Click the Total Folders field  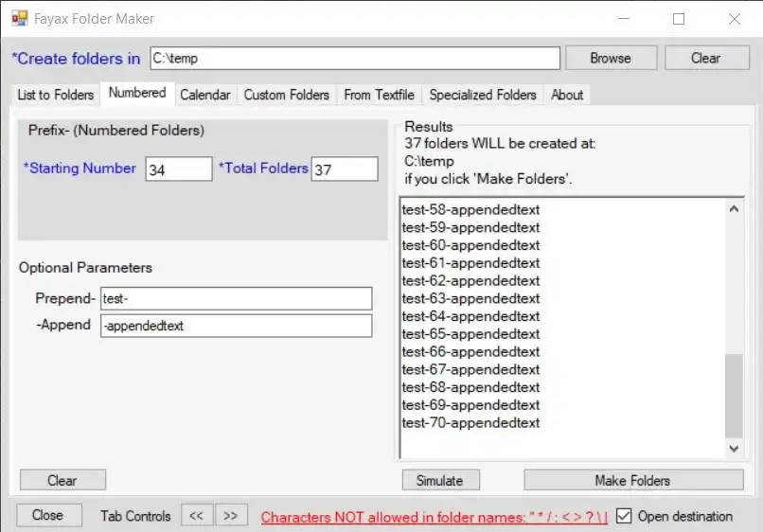(345, 168)
